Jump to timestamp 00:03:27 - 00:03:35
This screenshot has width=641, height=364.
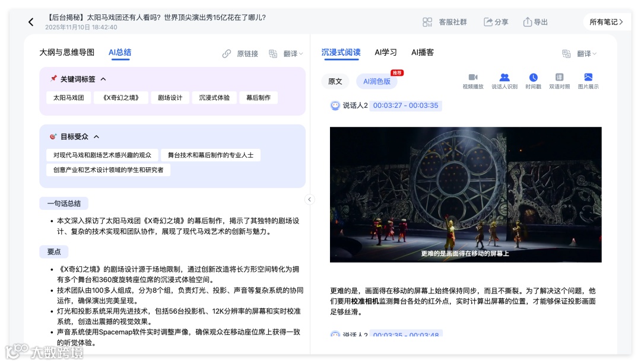coord(405,106)
